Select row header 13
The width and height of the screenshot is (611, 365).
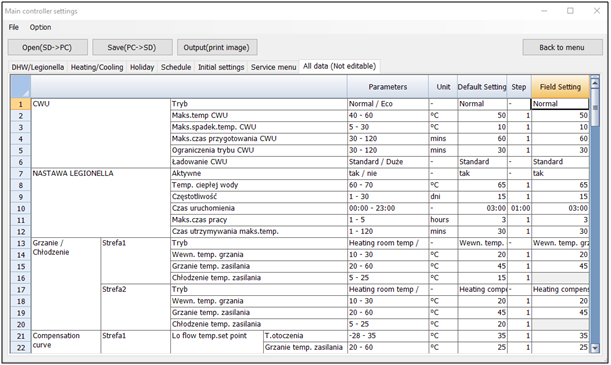pos(21,243)
